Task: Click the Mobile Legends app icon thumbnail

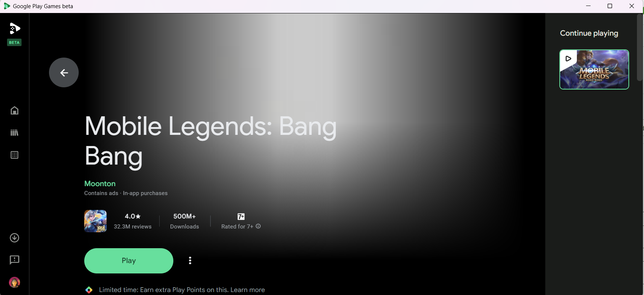Action: click(x=95, y=221)
